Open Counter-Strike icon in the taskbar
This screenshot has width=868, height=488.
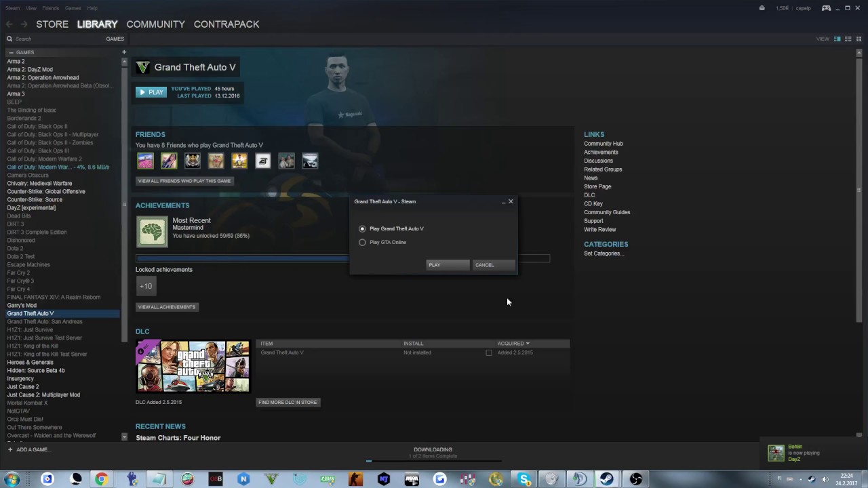[x=355, y=479]
